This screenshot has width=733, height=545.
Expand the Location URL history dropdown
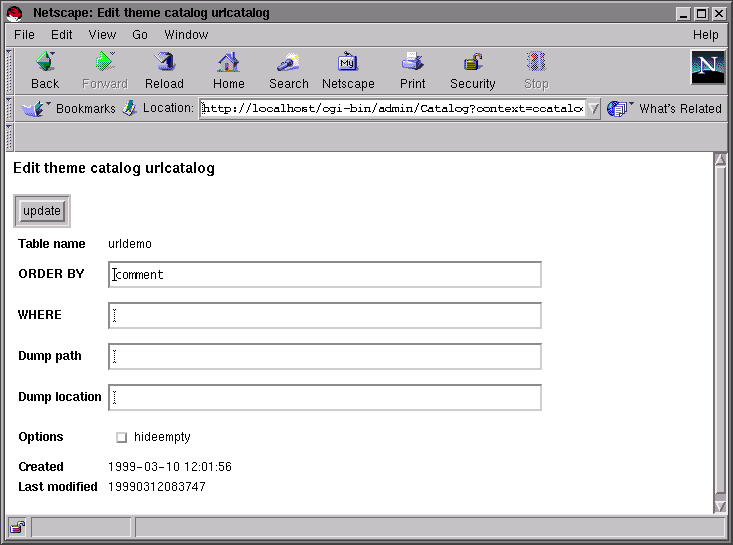pyautogui.click(x=593, y=108)
